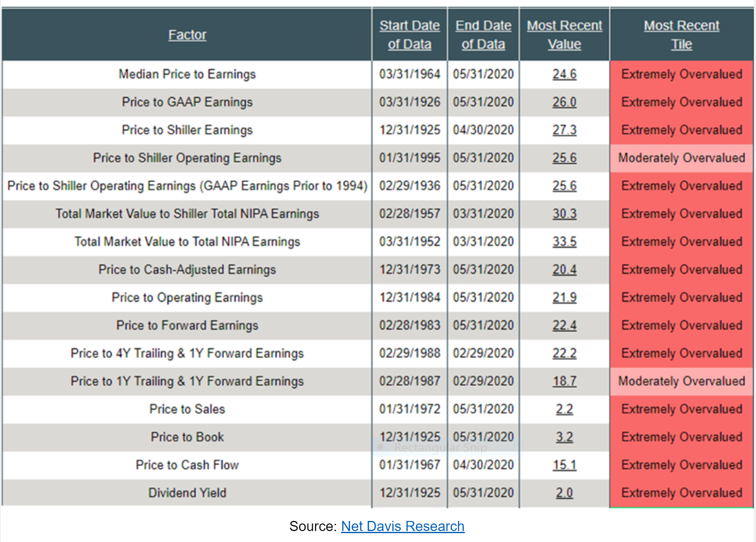Click the 30.3 Shiller Total NIPA value
Viewport: 756px width, 542px height.
[564, 214]
